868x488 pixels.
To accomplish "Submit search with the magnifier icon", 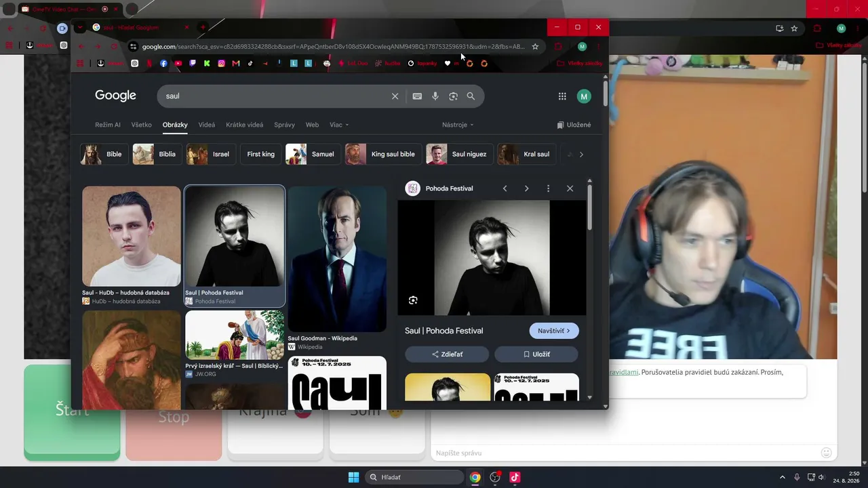I will tap(471, 96).
